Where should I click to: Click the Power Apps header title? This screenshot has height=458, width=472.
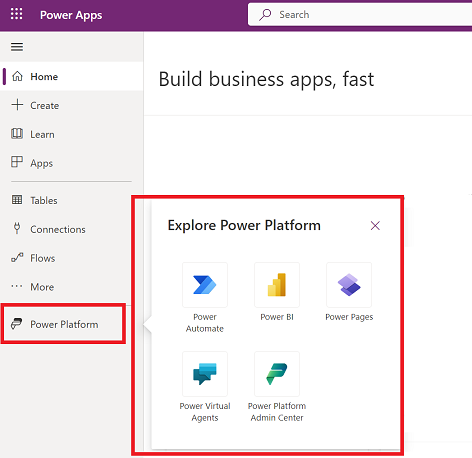[x=71, y=15]
